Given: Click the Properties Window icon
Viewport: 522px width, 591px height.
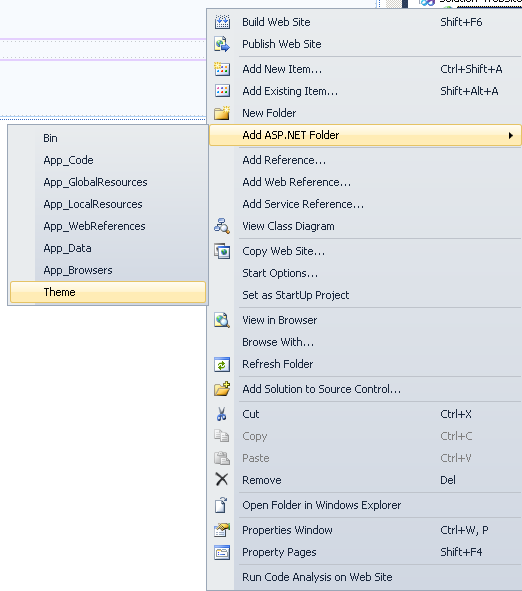Looking at the screenshot, I should 222,530.
